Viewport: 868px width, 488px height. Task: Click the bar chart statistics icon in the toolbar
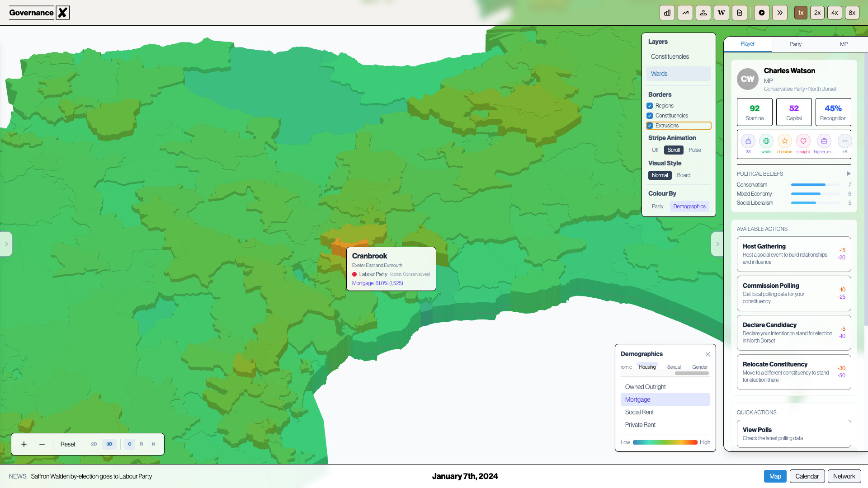coord(667,13)
